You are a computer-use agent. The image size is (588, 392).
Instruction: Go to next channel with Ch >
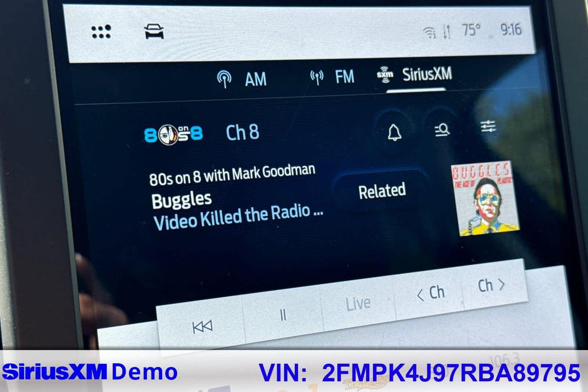pyautogui.click(x=492, y=285)
